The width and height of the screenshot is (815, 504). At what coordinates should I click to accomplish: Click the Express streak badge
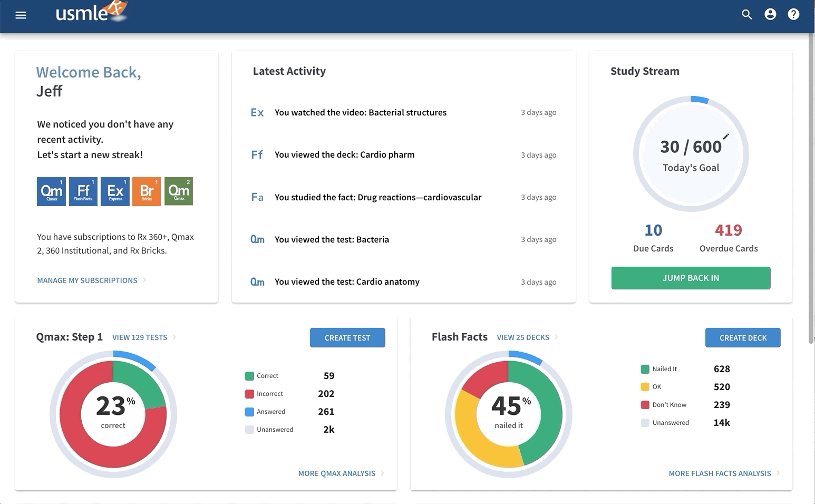115,191
